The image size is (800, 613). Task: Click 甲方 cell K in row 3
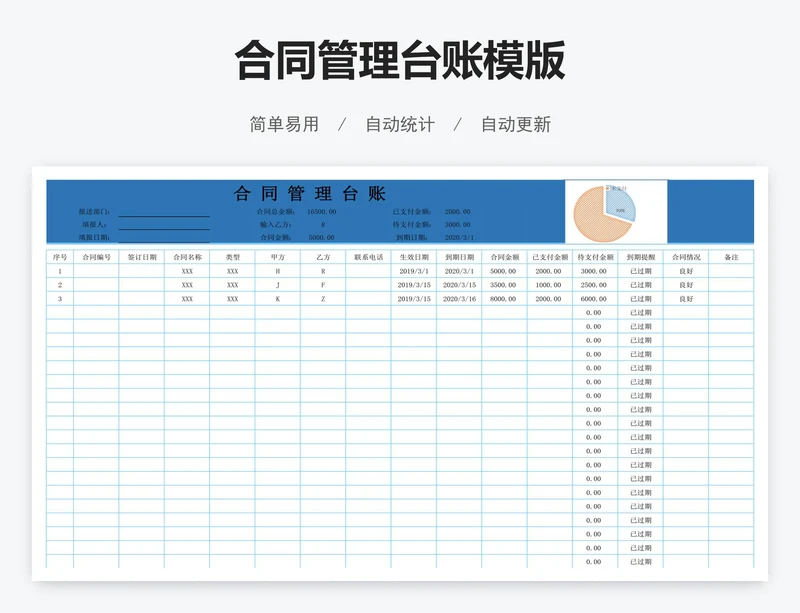pyautogui.click(x=278, y=299)
